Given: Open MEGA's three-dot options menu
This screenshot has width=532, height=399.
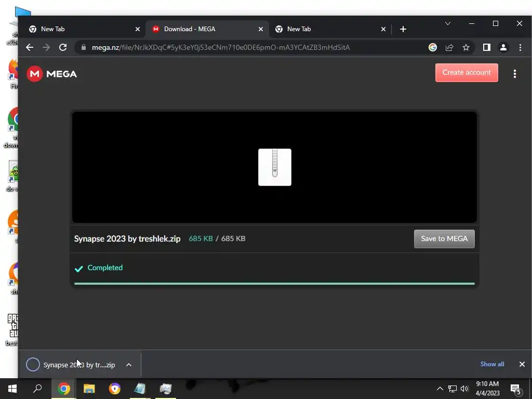Looking at the screenshot, I should pos(515,74).
